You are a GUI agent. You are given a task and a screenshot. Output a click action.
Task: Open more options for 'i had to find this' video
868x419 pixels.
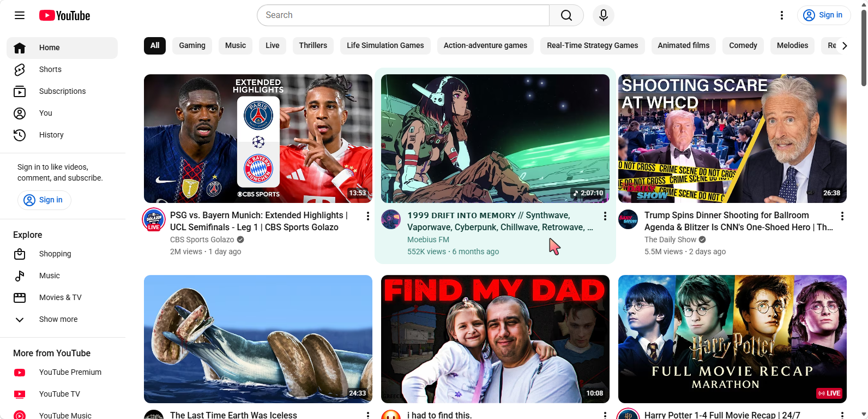[605, 416]
